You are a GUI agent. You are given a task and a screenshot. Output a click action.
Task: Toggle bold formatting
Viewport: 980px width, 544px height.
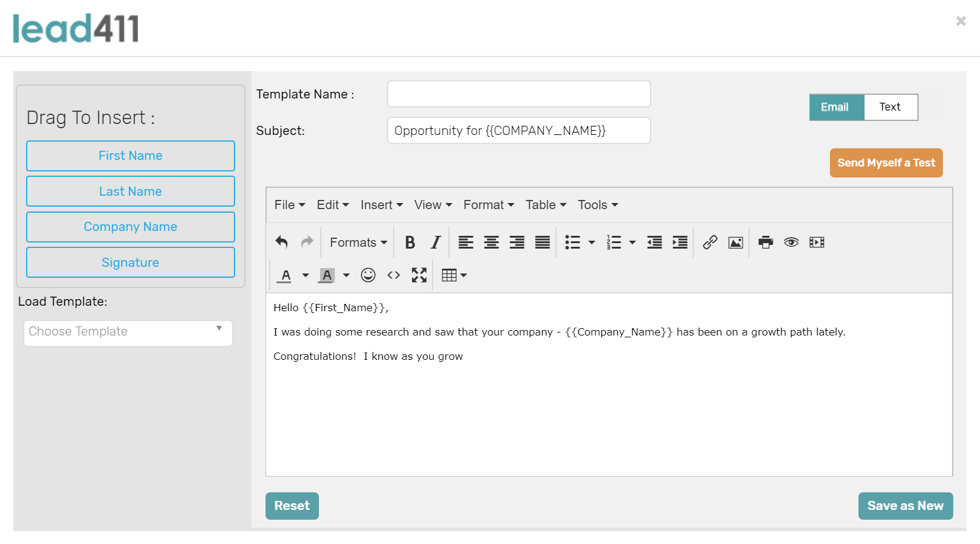pos(410,242)
